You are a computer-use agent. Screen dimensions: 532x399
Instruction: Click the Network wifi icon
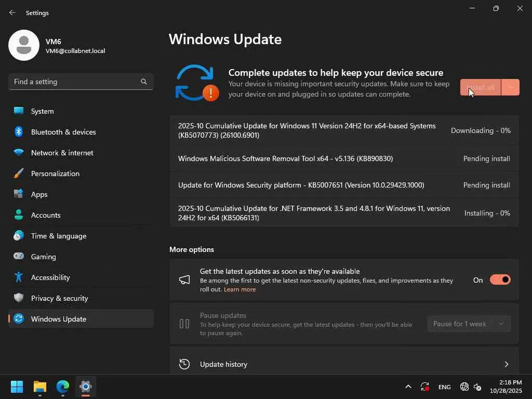point(19,152)
